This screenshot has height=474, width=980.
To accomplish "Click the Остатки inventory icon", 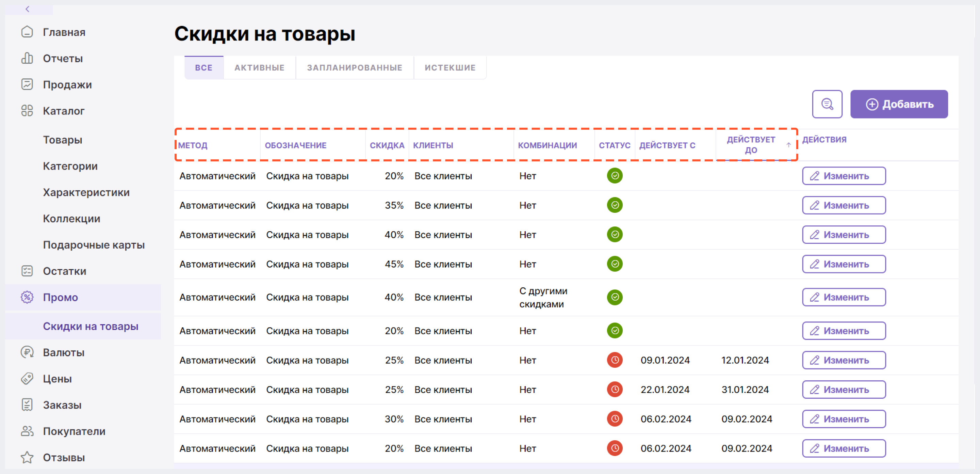I will (x=27, y=271).
